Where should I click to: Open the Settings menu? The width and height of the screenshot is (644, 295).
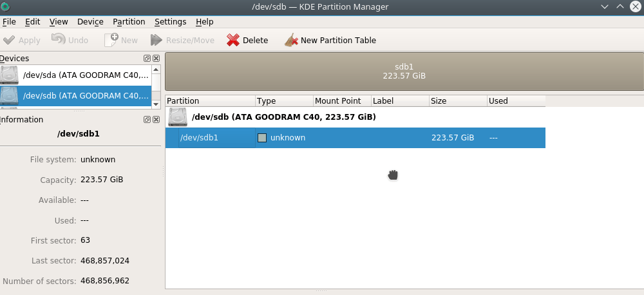click(x=170, y=21)
